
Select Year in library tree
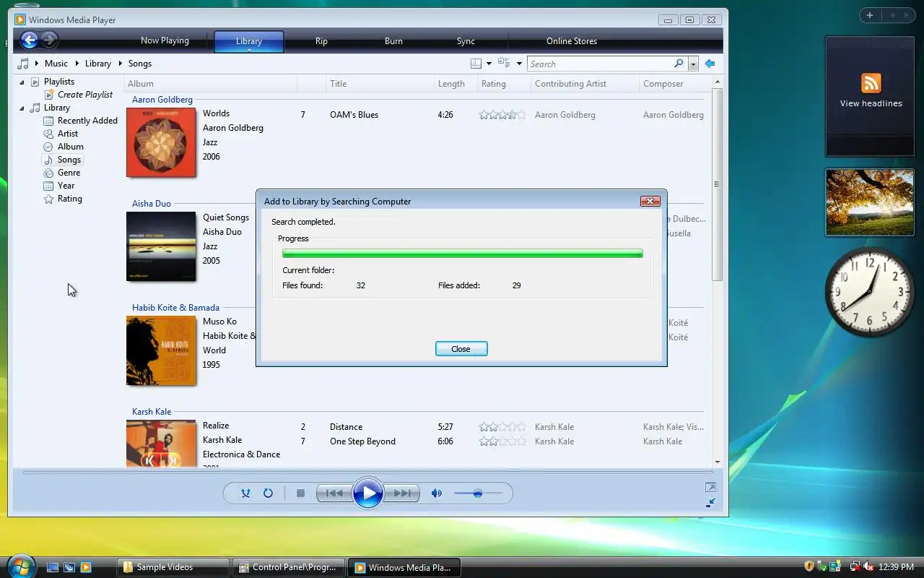click(x=66, y=186)
